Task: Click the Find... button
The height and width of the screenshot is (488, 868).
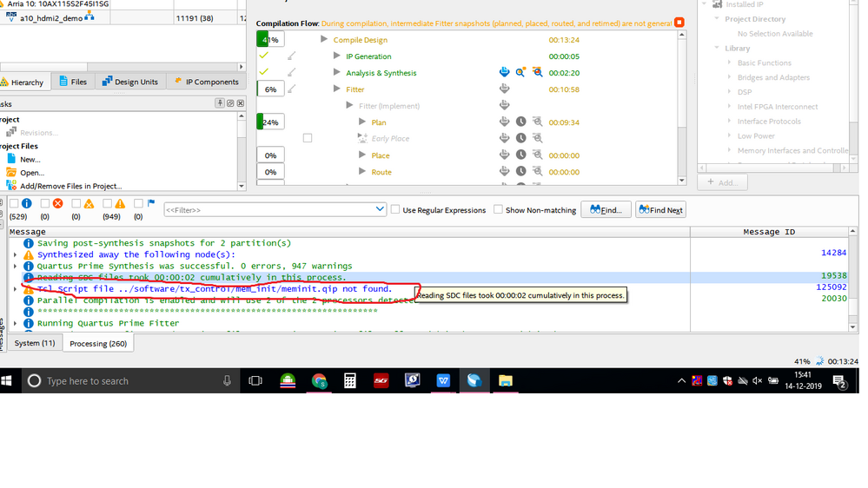Action: point(606,209)
